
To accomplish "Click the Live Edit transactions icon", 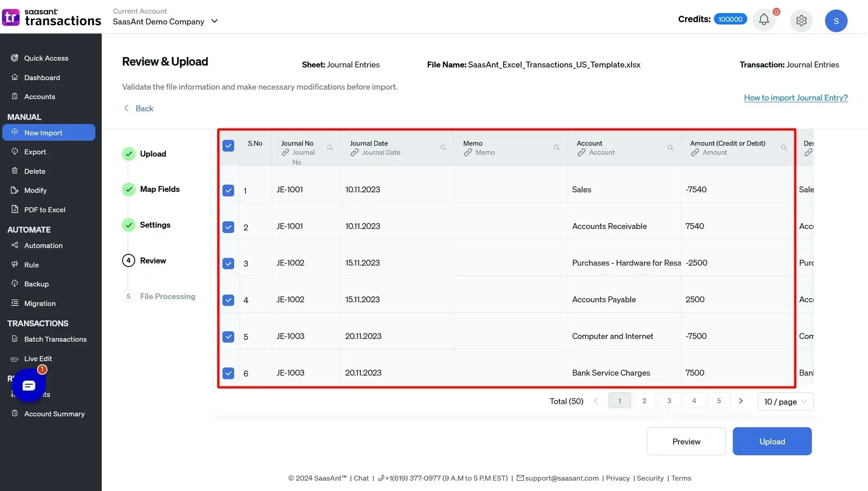I will pos(13,358).
